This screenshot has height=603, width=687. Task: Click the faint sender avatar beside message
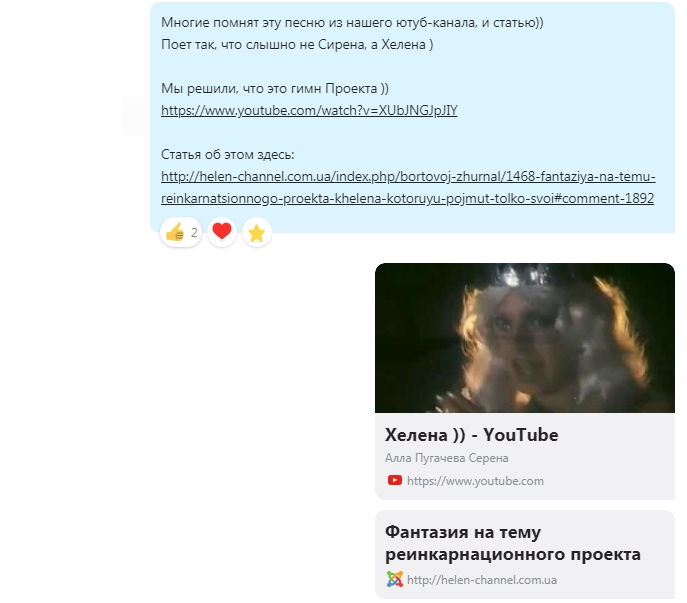coord(133,117)
